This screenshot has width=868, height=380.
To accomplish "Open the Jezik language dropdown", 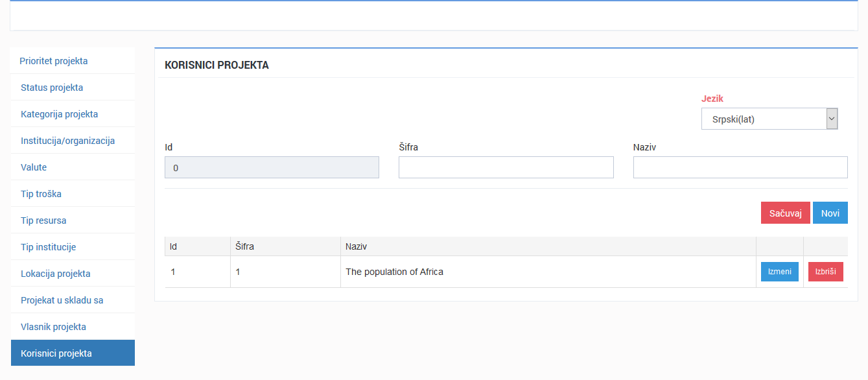I will pyautogui.click(x=769, y=119).
